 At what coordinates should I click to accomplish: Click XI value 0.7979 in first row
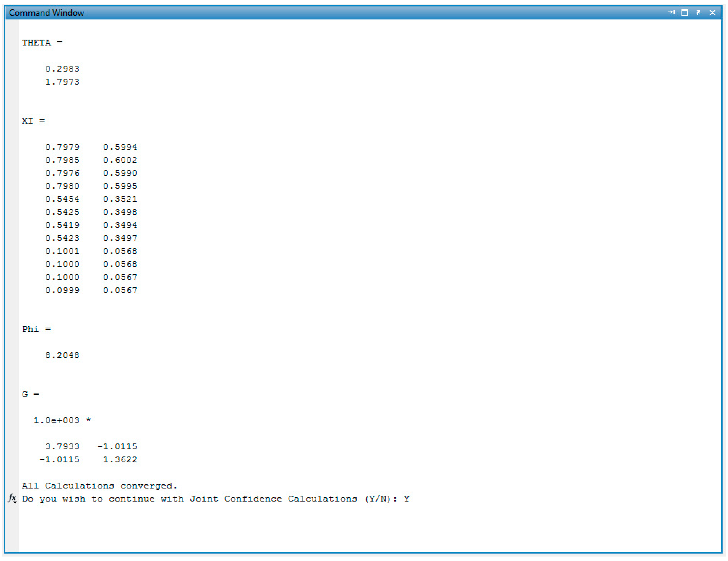click(62, 147)
